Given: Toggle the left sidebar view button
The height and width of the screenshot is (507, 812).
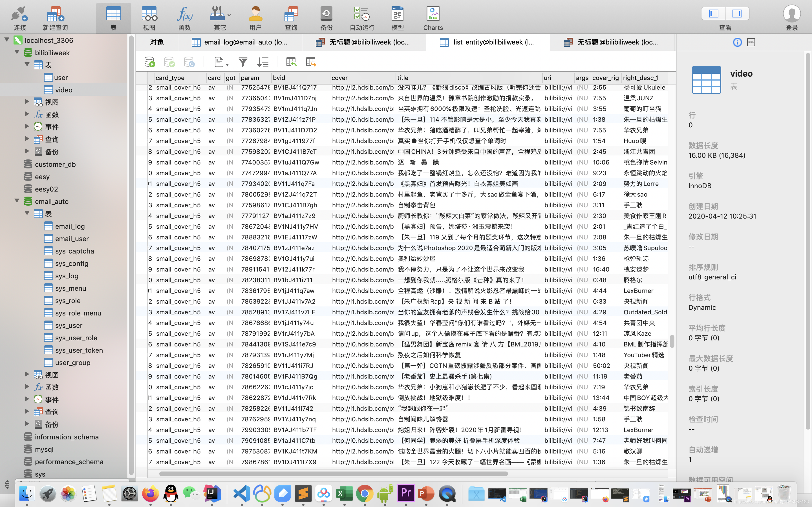Looking at the screenshot, I should [x=714, y=14].
